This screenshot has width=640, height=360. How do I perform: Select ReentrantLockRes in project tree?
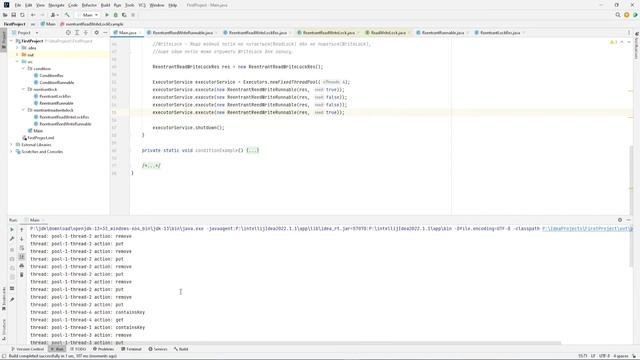click(x=55, y=96)
